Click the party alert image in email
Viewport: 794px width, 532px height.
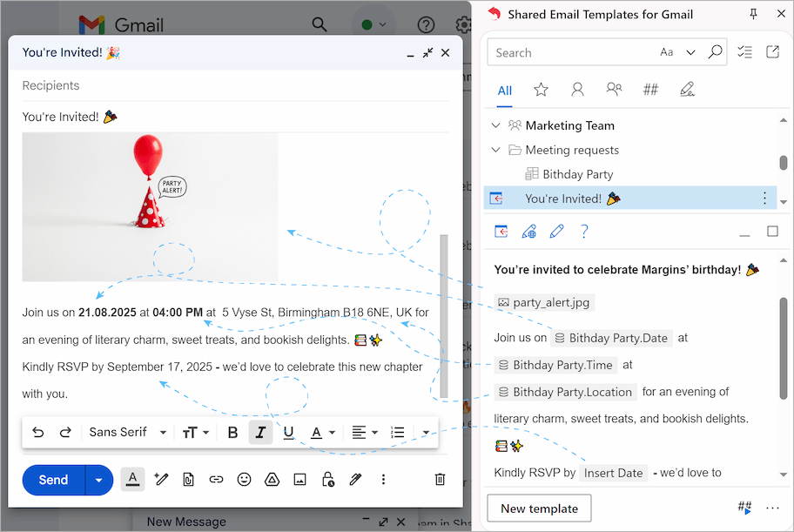(150, 207)
